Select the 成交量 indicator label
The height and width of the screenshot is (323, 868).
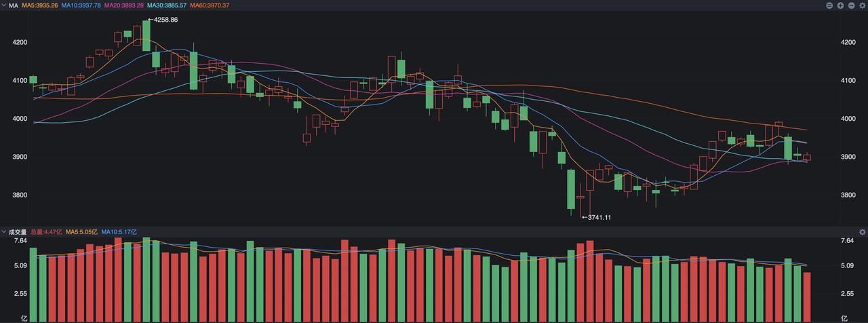(17, 232)
